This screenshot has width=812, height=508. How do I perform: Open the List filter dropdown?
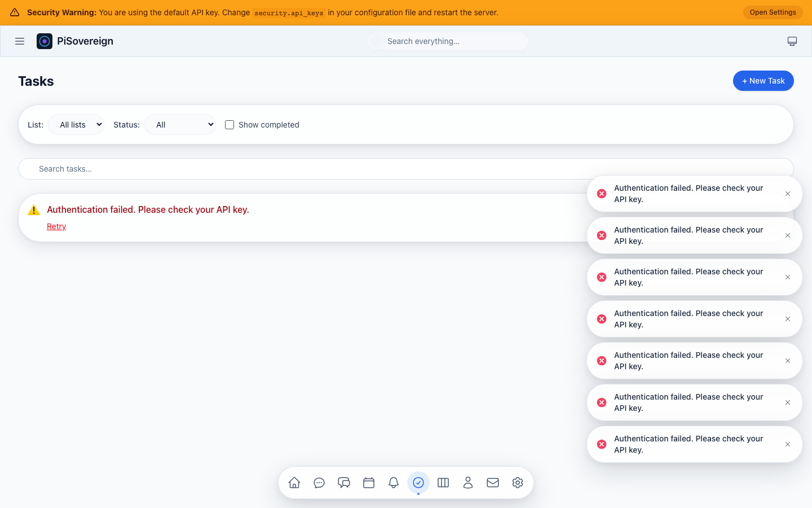(x=76, y=124)
